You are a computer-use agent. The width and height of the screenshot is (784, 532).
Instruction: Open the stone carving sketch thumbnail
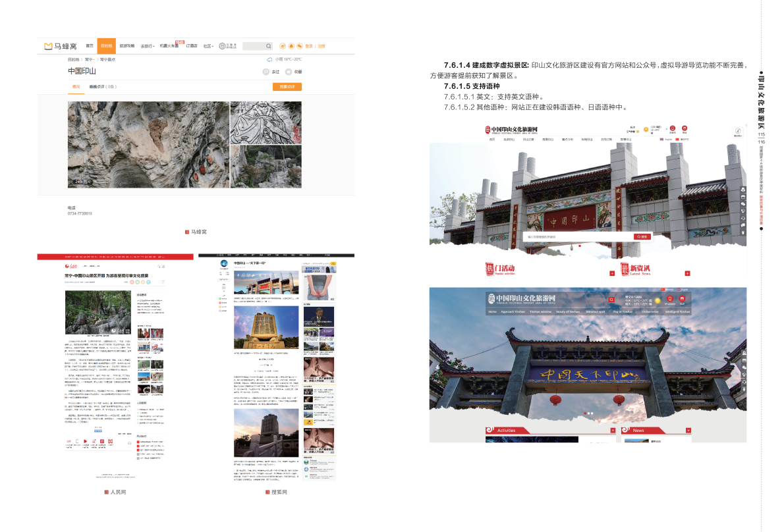click(266, 123)
